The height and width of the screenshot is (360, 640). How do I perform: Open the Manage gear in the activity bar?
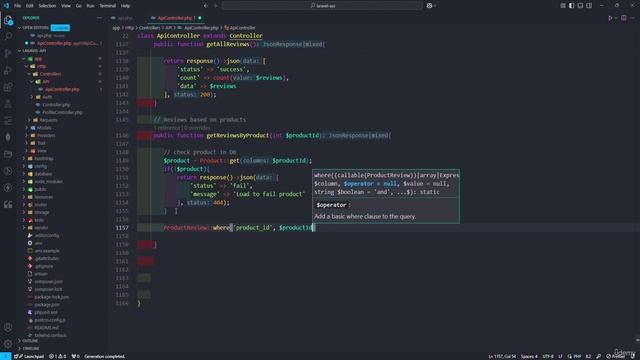8,344
